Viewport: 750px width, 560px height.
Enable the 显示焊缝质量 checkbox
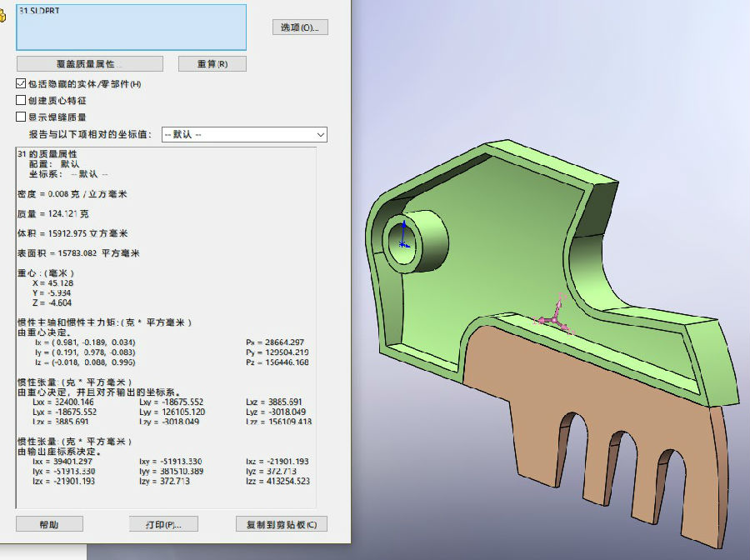tap(21, 117)
